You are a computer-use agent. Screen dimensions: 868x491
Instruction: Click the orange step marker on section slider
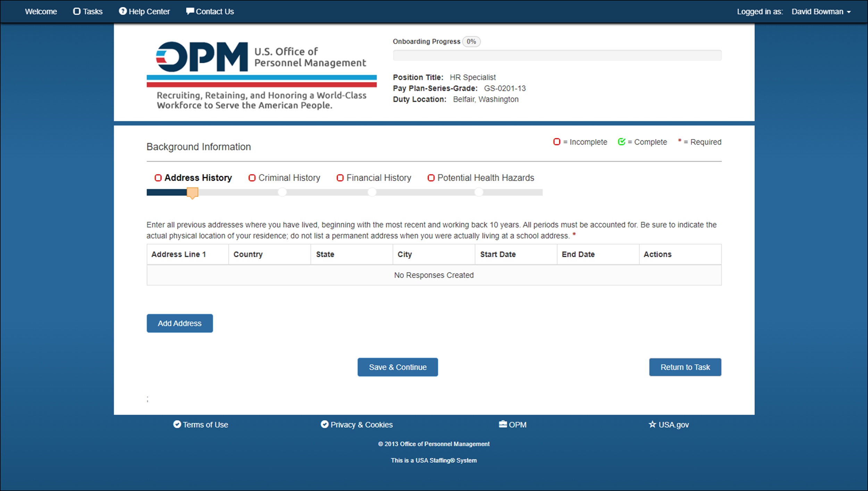(x=192, y=193)
